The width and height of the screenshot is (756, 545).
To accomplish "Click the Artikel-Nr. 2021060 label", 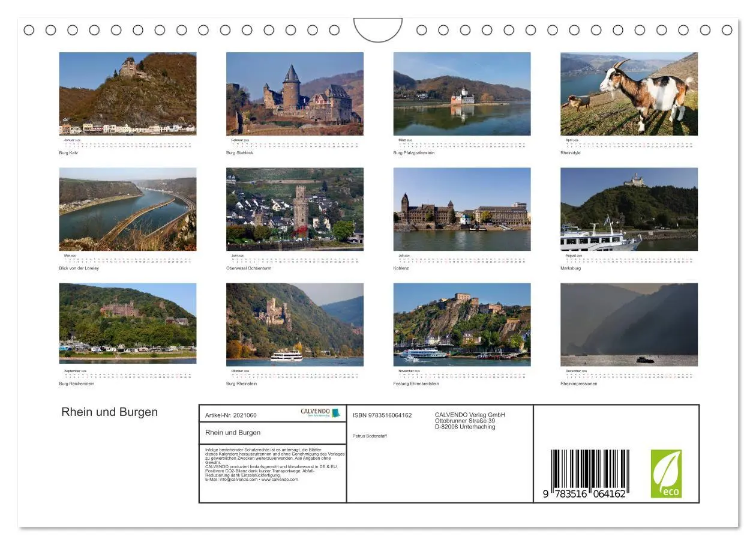I will [234, 414].
